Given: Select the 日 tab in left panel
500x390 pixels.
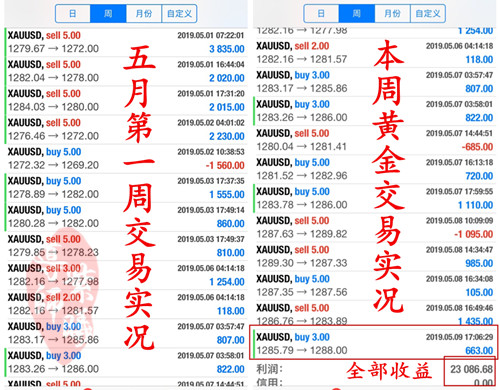Looking at the screenshot, I should pyautogui.click(x=73, y=14).
